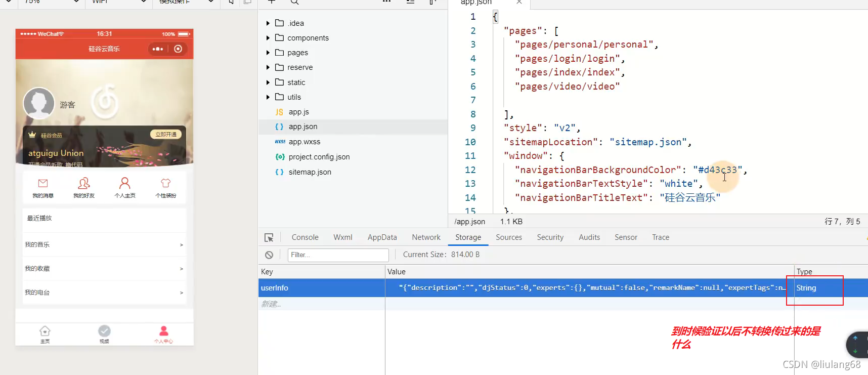Select the Storage tab

click(x=468, y=237)
